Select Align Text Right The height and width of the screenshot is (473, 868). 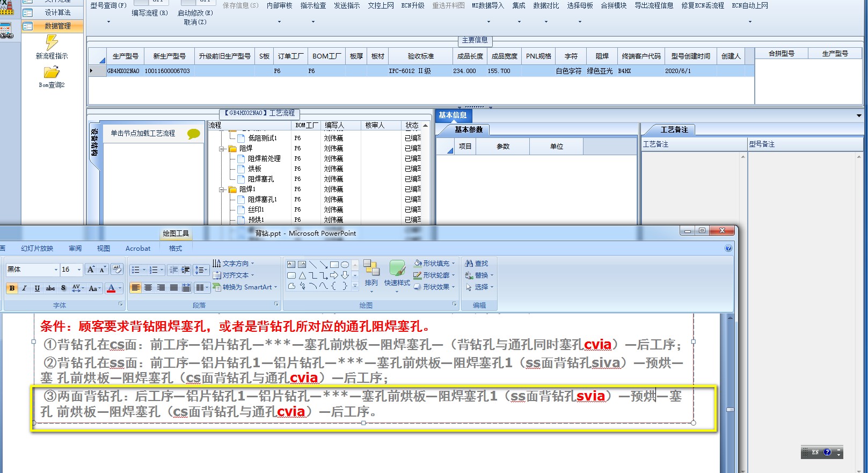161,288
